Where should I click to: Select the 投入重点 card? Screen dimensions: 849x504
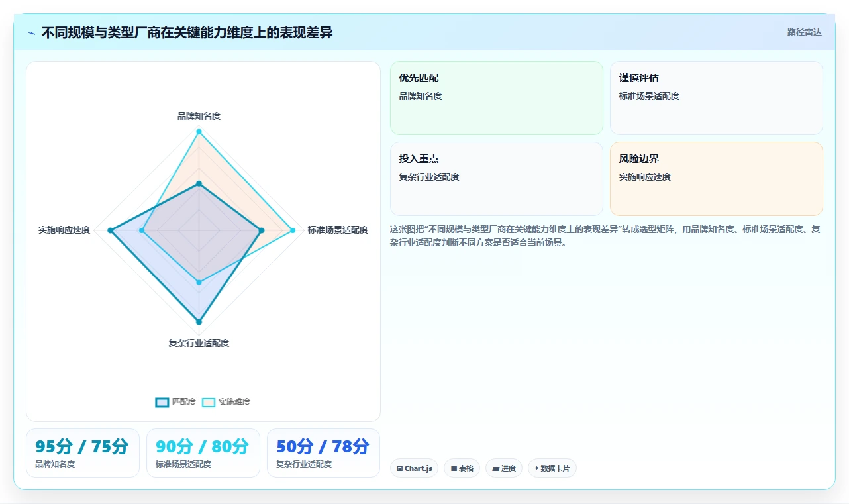[x=497, y=179]
